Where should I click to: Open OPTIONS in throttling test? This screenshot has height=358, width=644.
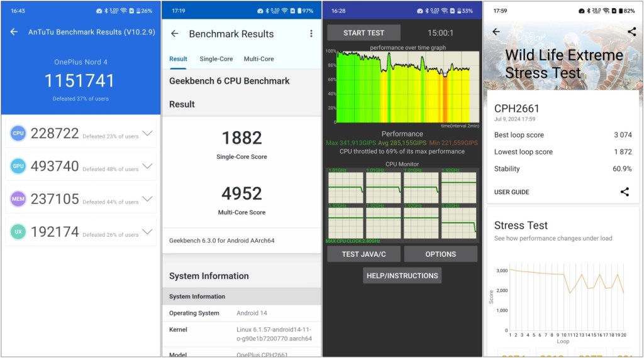441,254
